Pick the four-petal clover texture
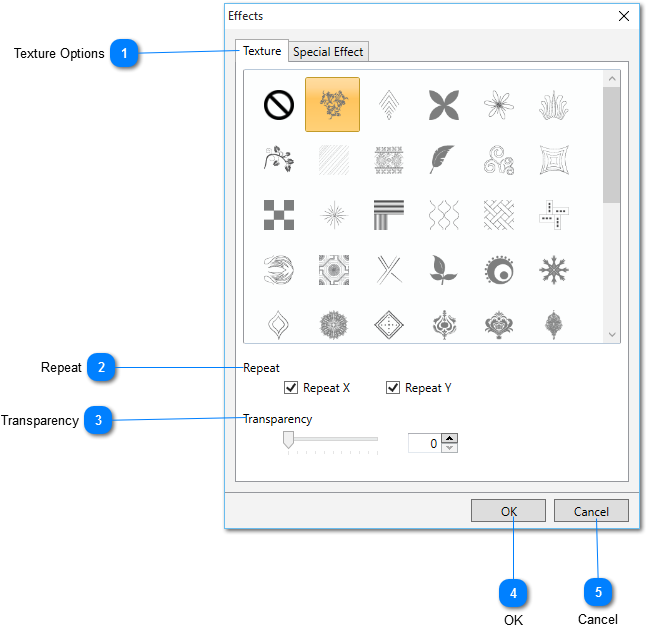 click(443, 104)
